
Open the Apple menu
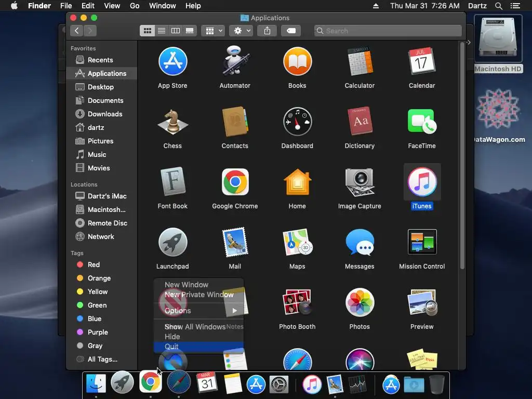click(x=14, y=6)
